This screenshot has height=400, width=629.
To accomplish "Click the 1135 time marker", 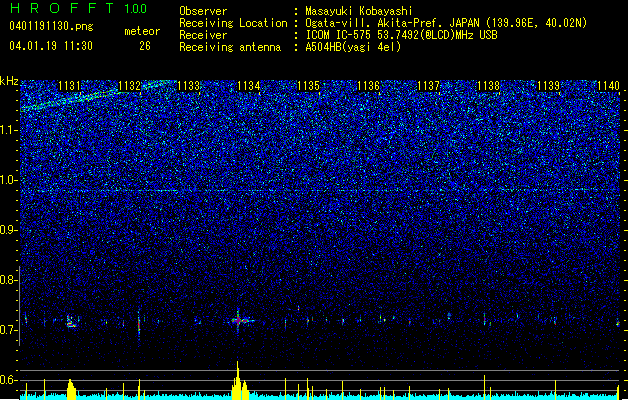I will point(308,86).
